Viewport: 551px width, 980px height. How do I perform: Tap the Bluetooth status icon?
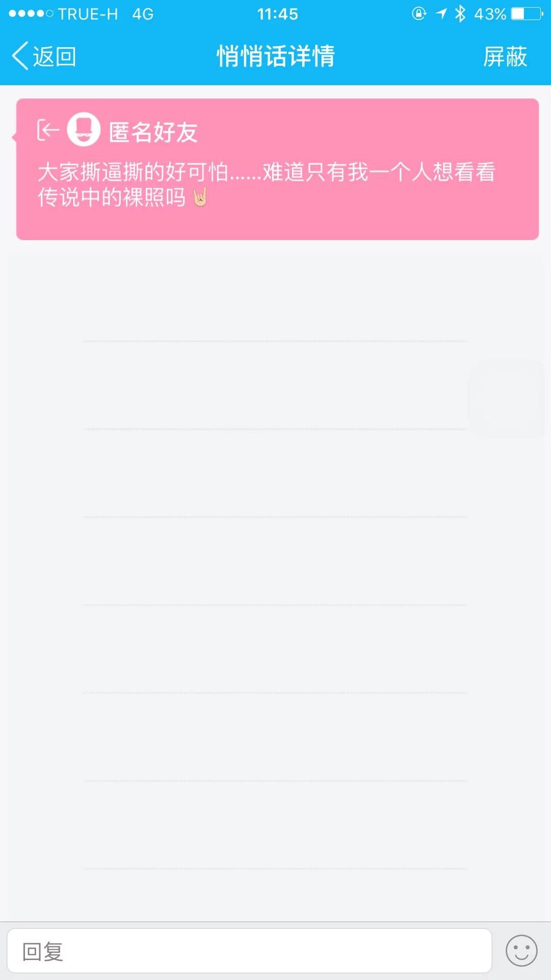[x=460, y=14]
